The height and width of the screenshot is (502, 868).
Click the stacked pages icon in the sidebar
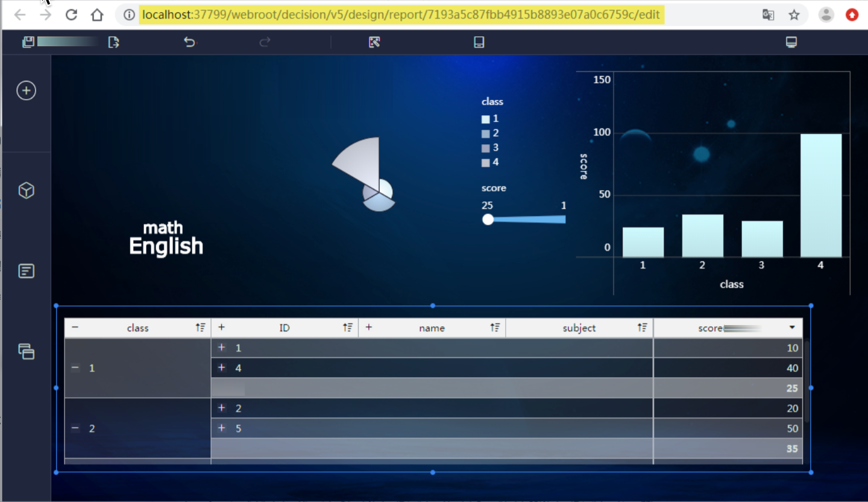coord(26,351)
